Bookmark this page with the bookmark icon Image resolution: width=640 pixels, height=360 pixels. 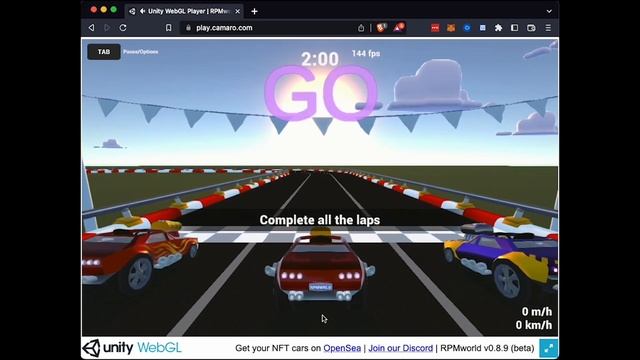[x=169, y=28]
